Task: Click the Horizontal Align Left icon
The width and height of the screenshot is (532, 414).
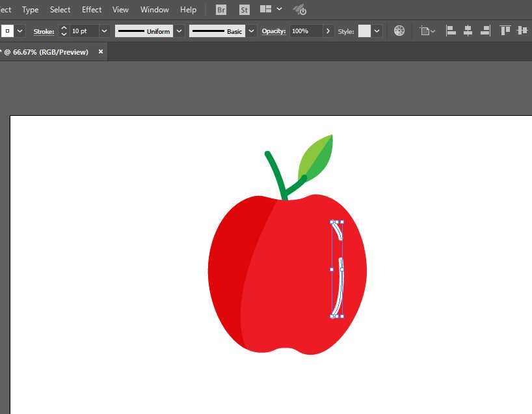Action: [450, 31]
